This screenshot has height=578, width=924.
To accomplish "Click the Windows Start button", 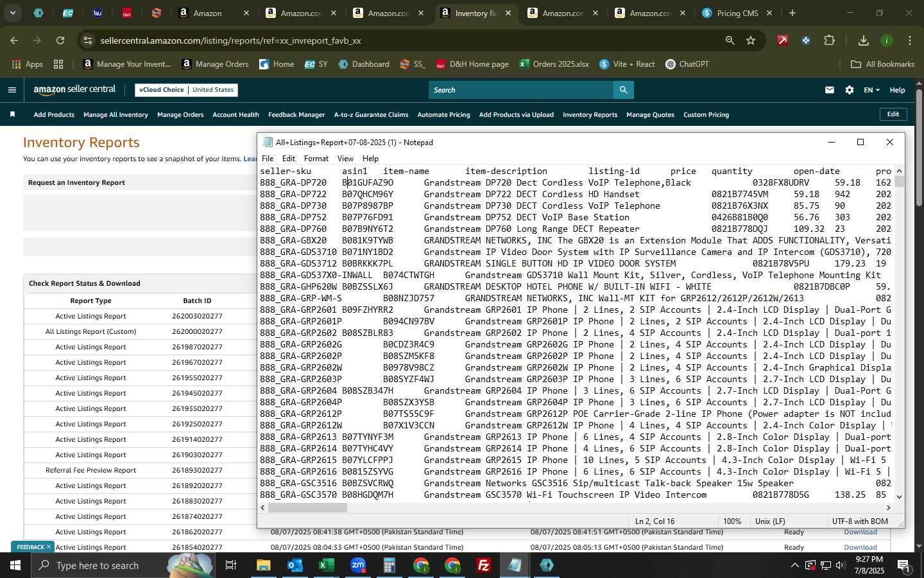I will coord(15,565).
